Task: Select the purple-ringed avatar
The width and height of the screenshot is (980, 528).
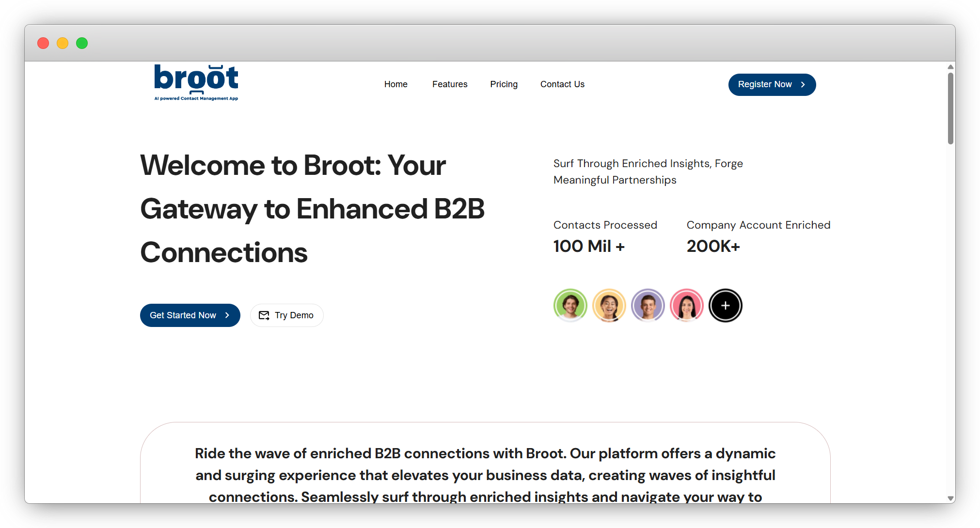Action: tap(648, 306)
